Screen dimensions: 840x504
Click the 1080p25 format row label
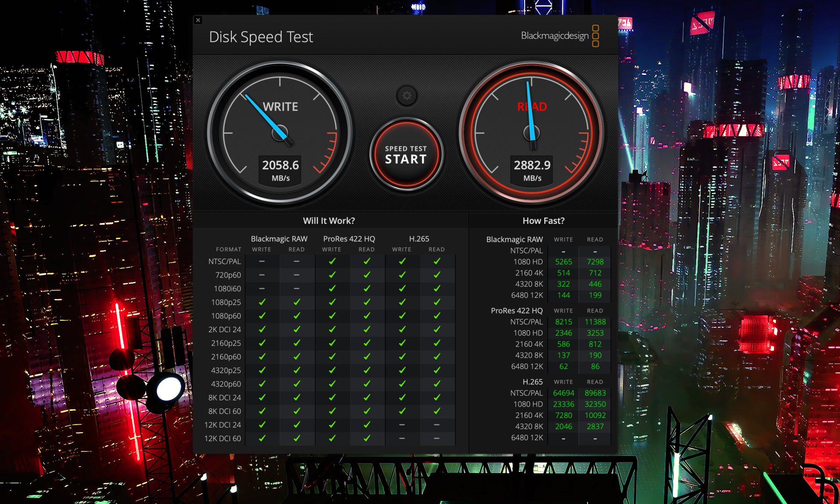(226, 302)
